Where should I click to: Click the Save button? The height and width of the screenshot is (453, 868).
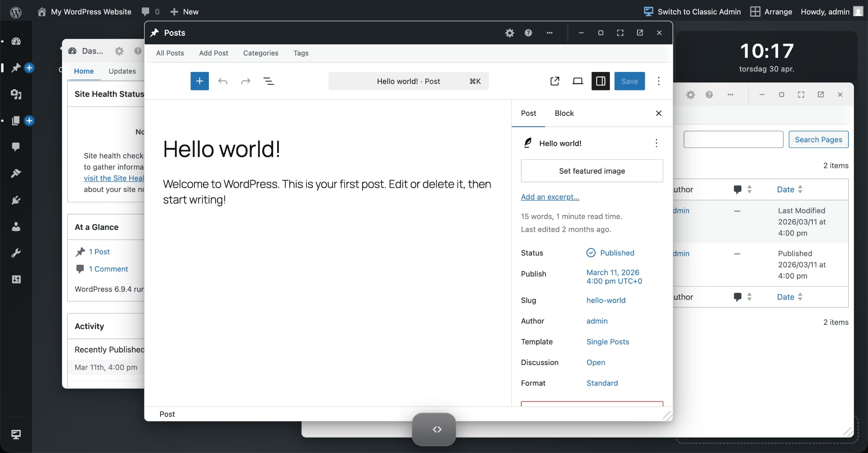click(629, 81)
